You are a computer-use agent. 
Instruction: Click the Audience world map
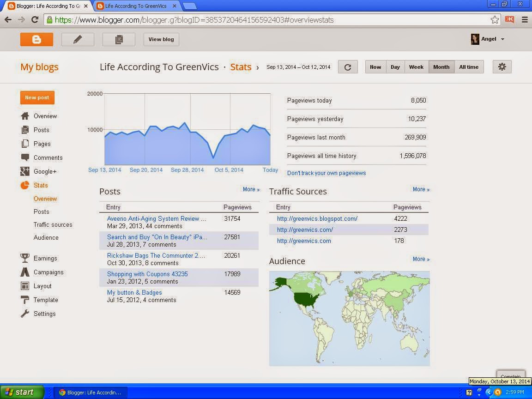point(350,319)
